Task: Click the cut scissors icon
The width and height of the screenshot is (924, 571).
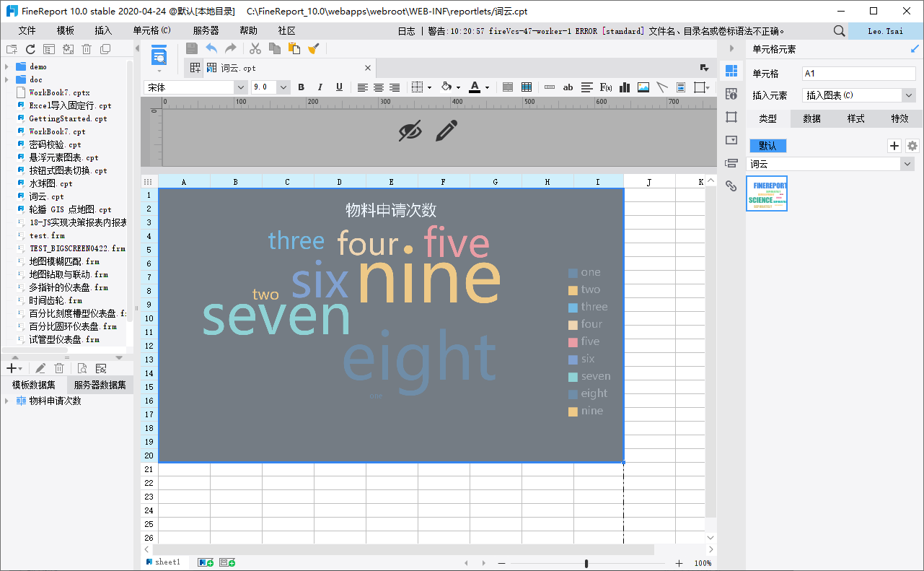Action: coord(255,48)
